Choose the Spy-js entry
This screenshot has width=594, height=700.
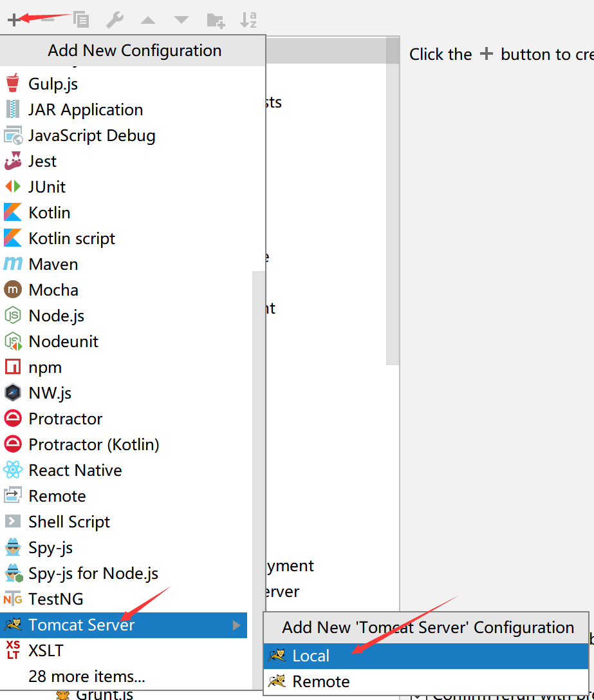[123, 548]
